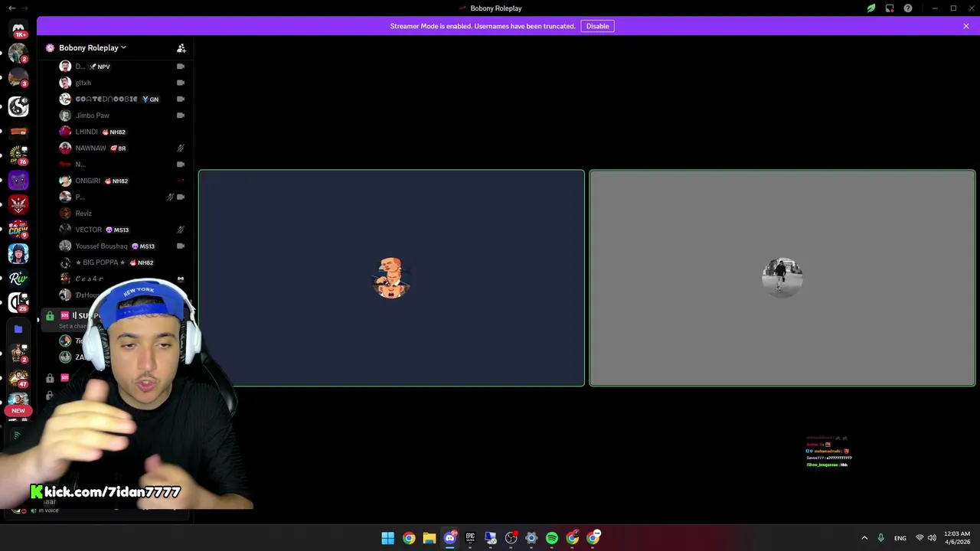
Task: Open File Explorer from the taskbar
Action: pyautogui.click(x=430, y=538)
